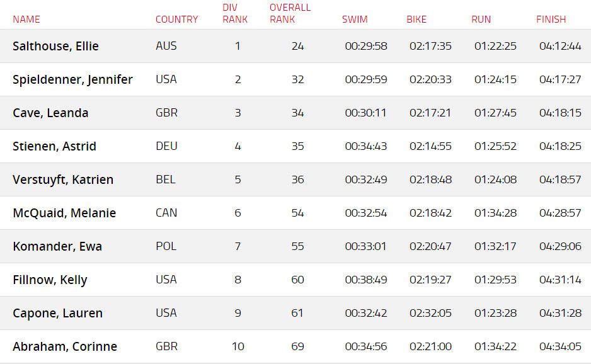Click the DIV RANK column header
The width and height of the screenshot is (591, 364).
coord(235,13)
